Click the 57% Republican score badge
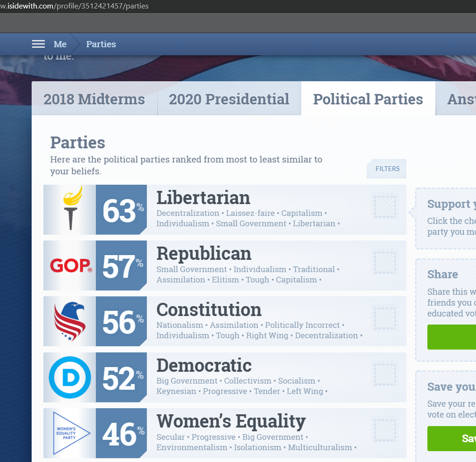Screen dimensions: 476x462 [121, 265]
